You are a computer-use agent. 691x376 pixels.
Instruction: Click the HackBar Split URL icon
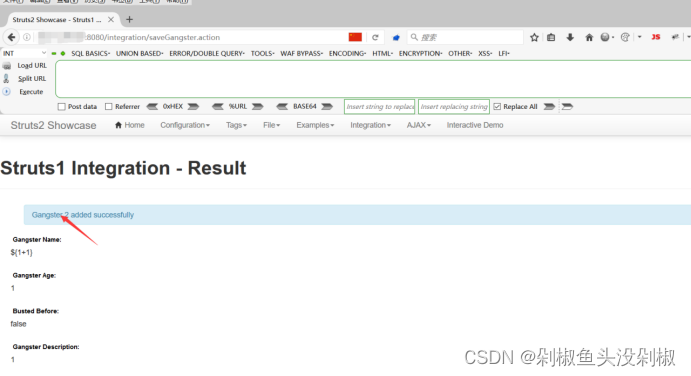6,78
